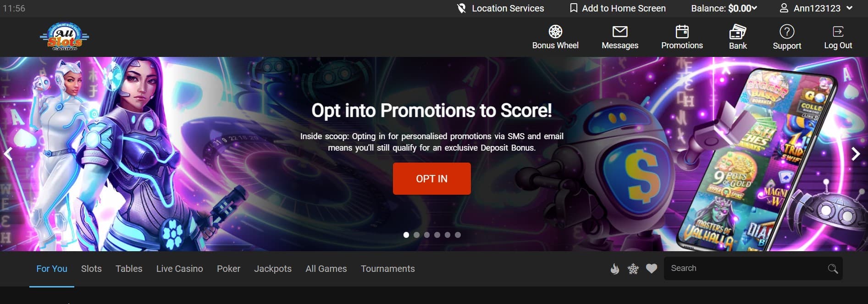Select the last carousel dot

[458, 235]
